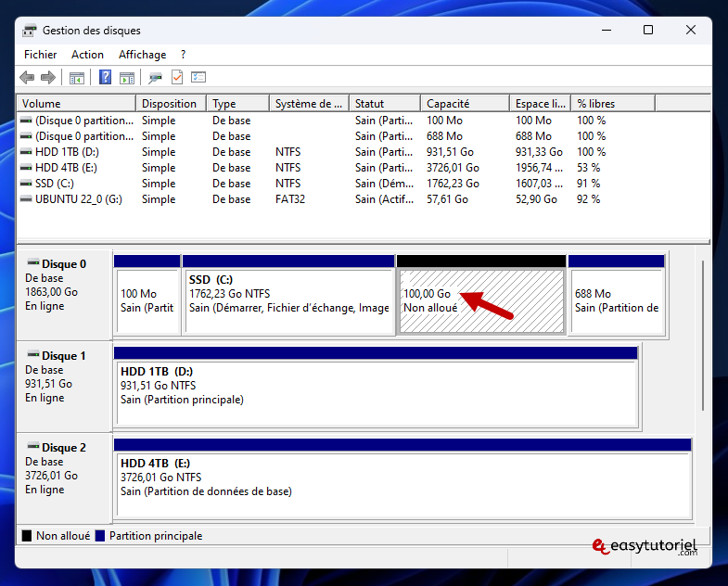The width and height of the screenshot is (728, 586).
Task: Click the list settings toolbar icon
Action: pos(198,77)
